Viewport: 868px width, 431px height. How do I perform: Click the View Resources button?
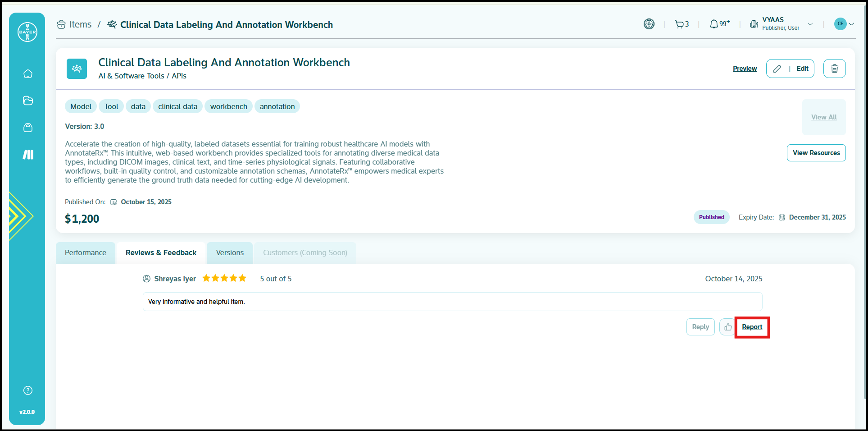816,153
